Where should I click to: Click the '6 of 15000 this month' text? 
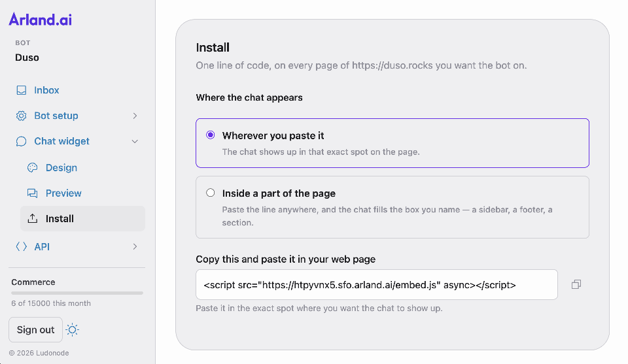click(x=51, y=303)
